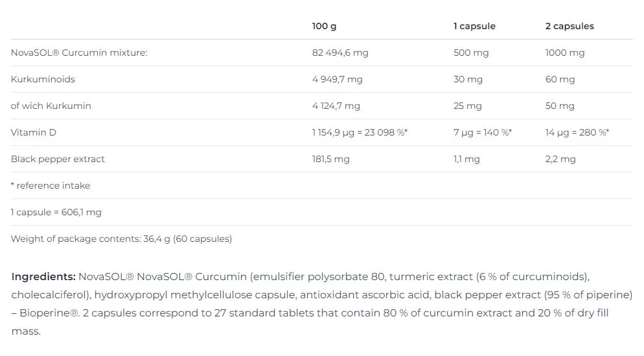This screenshot has height=356, width=644.
Task: Click the '7 µg = 140 %*' value
Action: click(483, 132)
